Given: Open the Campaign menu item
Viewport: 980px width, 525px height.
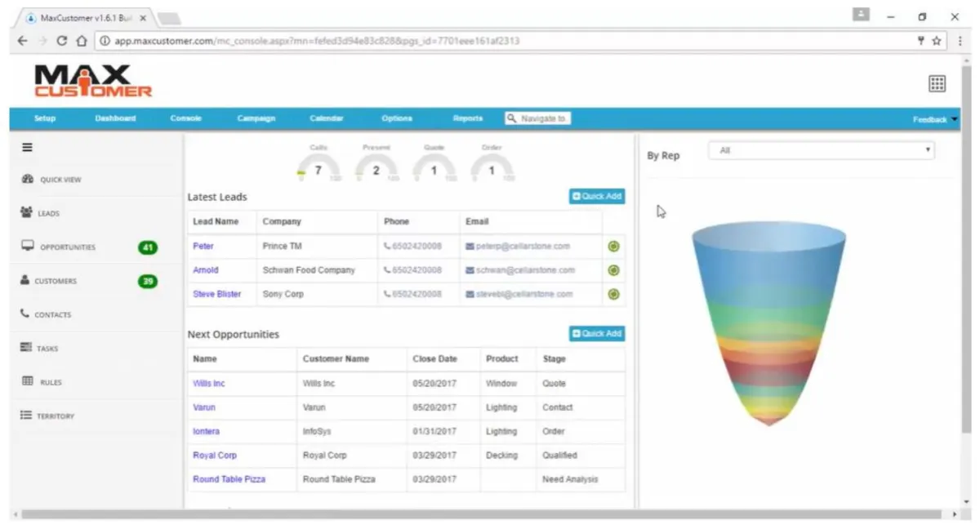Looking at the screenshot, I should click(256, 119).
